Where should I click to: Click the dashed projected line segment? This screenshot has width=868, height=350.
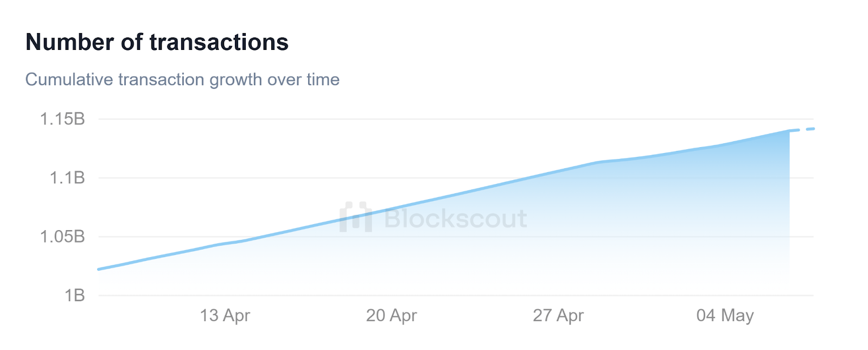(803, 129)
